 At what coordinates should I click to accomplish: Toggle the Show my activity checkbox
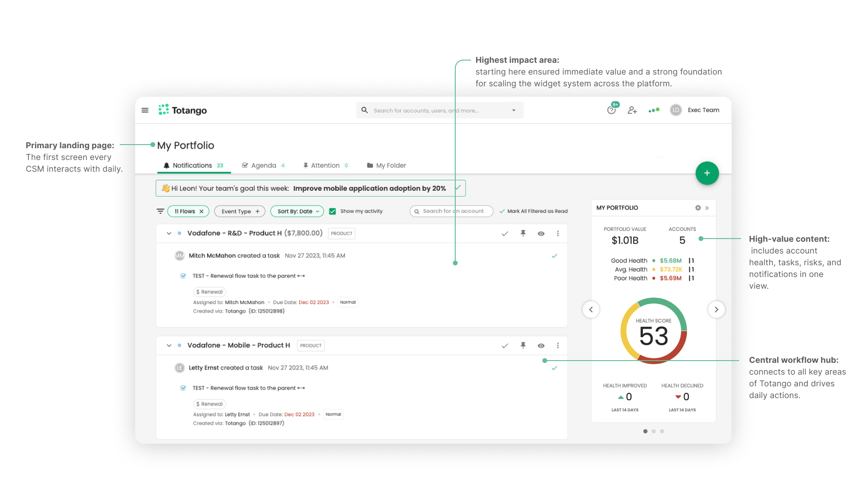333,211
